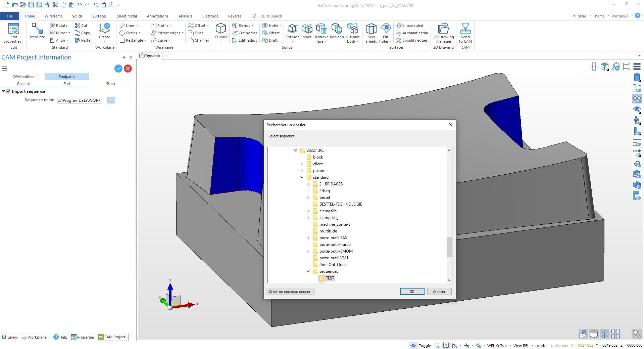This screenshot has height=349, width=644.
Task: Switch to the Wireframe ribbon tab
Action: pyautogui.click(x=53, y=16)
